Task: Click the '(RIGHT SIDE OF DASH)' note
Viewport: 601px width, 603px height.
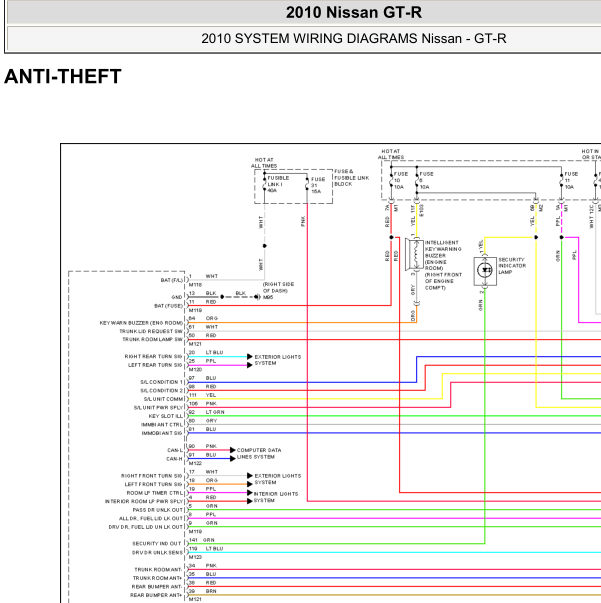Action: [278, 287]
